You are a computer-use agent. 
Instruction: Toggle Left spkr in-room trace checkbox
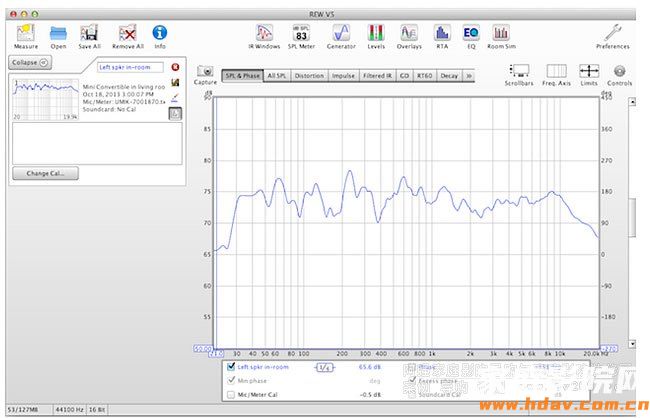coord(231,367)
